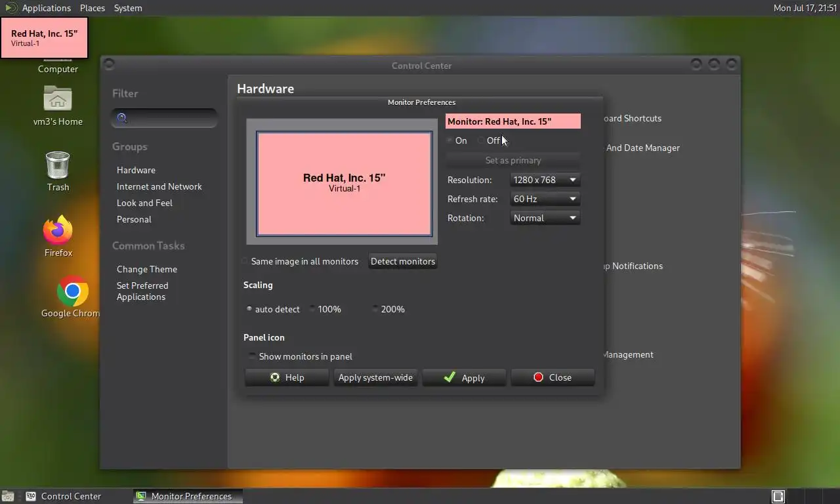Open the System menu
Image resolution: width=840 pixels, height=504 pixels.
click(x=128, y=8)
